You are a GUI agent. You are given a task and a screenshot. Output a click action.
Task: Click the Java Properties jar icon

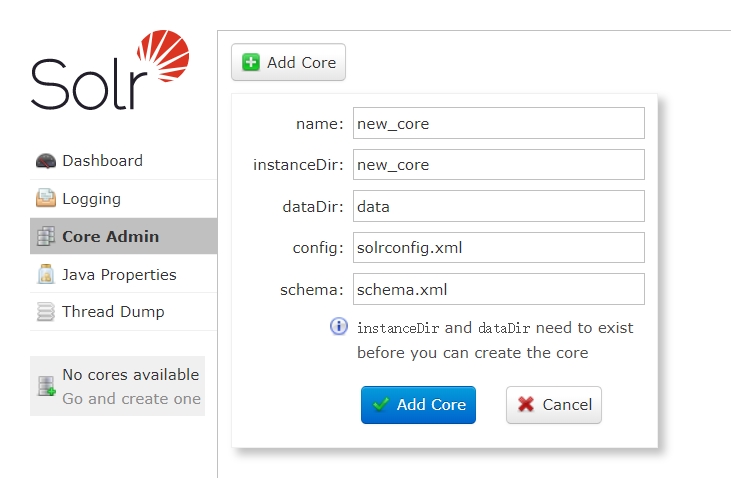click(x=46, y=274)
